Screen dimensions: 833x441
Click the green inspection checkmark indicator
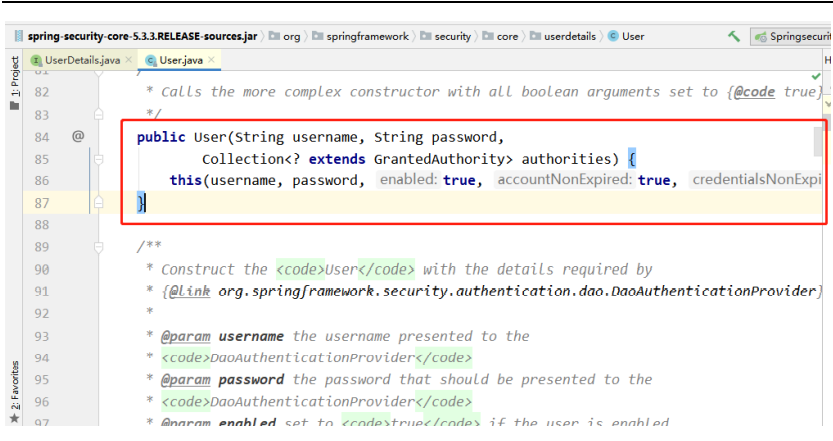(x=817, y=76)
